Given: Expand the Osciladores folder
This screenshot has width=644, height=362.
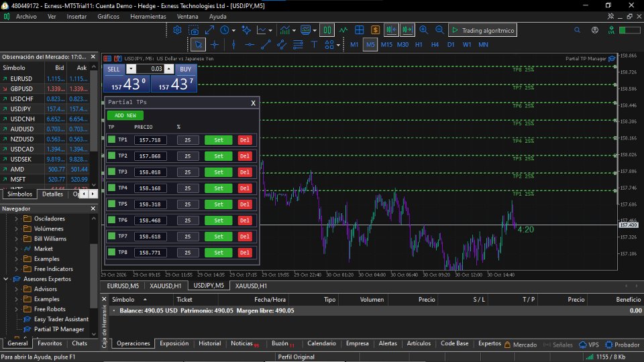Looking at the screenshot, I should [16, 219].
